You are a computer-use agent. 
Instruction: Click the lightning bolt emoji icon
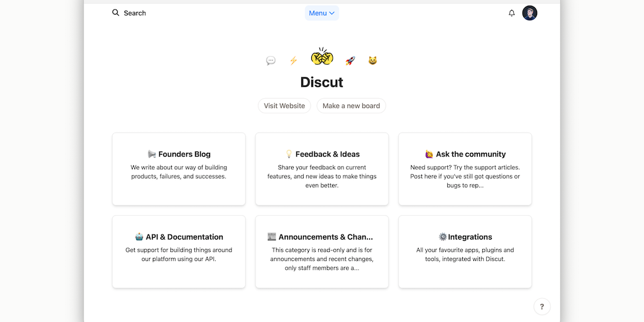pyautogui.click(x=293, y=61)
